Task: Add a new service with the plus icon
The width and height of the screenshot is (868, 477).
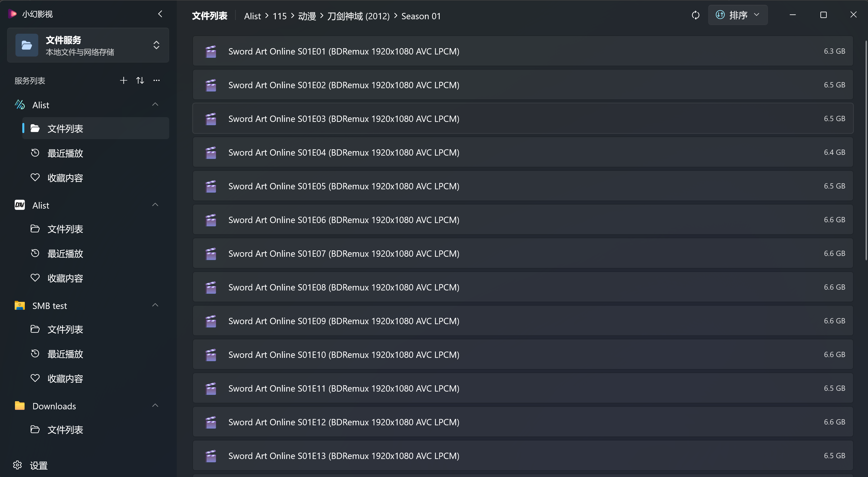Action: 124,80
